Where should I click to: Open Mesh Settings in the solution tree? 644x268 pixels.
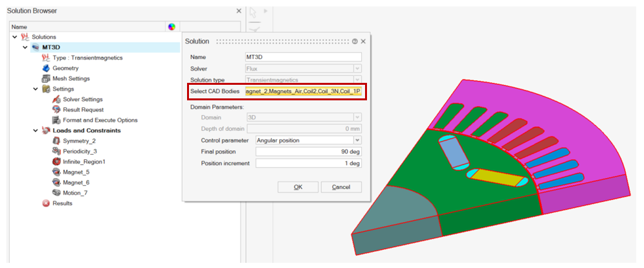[71, 78]
